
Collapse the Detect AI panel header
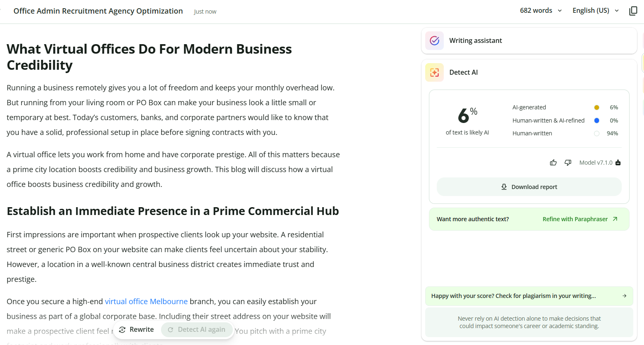click(x=529, y=72)
